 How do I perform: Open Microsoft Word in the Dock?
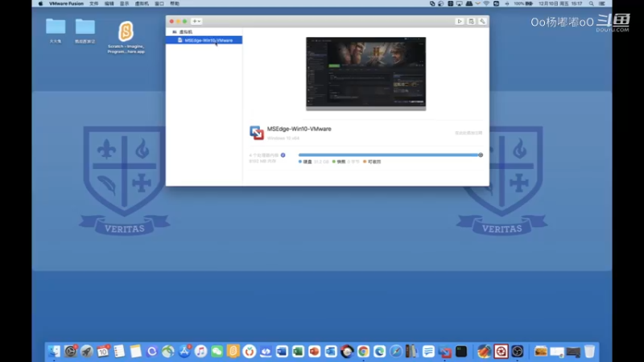[x=282, y=352]
